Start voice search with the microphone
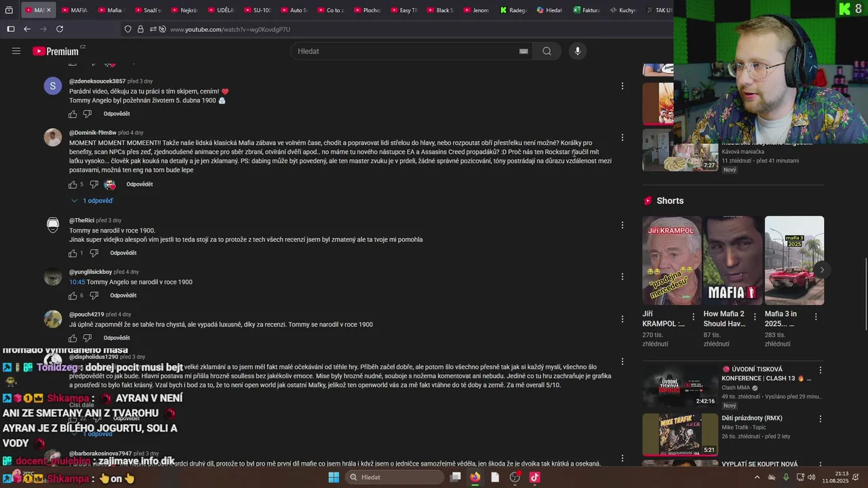The image size is (868, 488). pyautogui.click(x=577, y=51)
